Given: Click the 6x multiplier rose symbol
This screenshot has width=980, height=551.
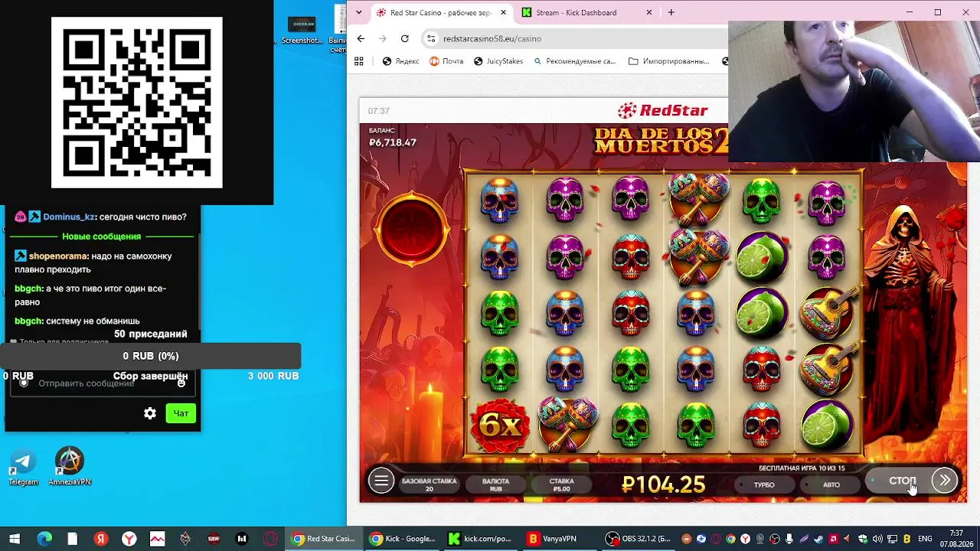Looking at the screenshot, I should (x=500, y=425).
